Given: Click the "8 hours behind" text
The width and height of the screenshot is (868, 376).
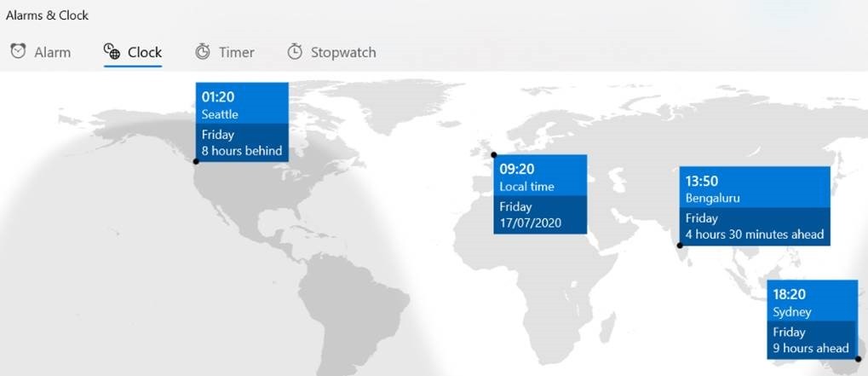Looking at the screenshot, I should pyautogui.click(x=241, y=152).
